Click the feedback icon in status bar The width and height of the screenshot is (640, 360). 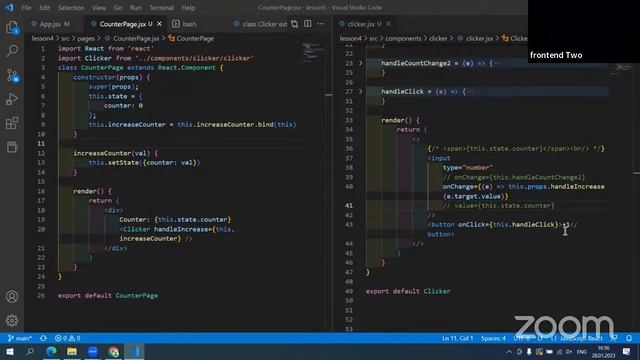point(614,338)
